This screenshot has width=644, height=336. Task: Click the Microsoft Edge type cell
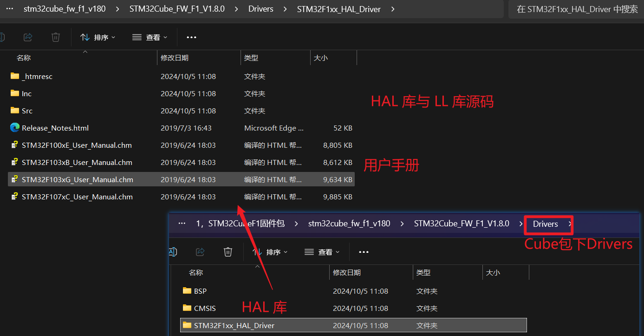tap(273, 128)
